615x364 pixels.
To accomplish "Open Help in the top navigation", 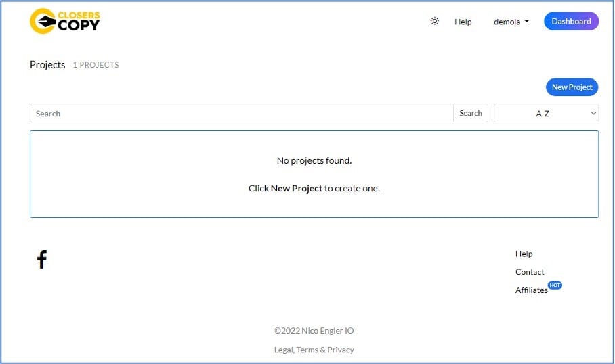I will [x=463, y=22].
